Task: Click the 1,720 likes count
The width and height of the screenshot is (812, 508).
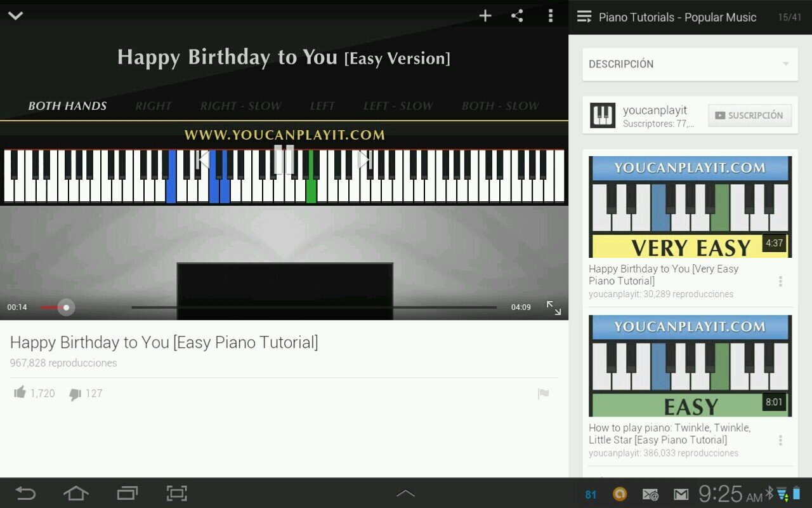Action: 43,394
